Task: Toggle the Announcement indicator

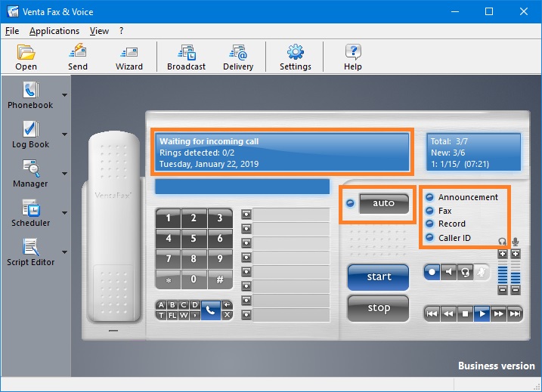Action: 429,197
